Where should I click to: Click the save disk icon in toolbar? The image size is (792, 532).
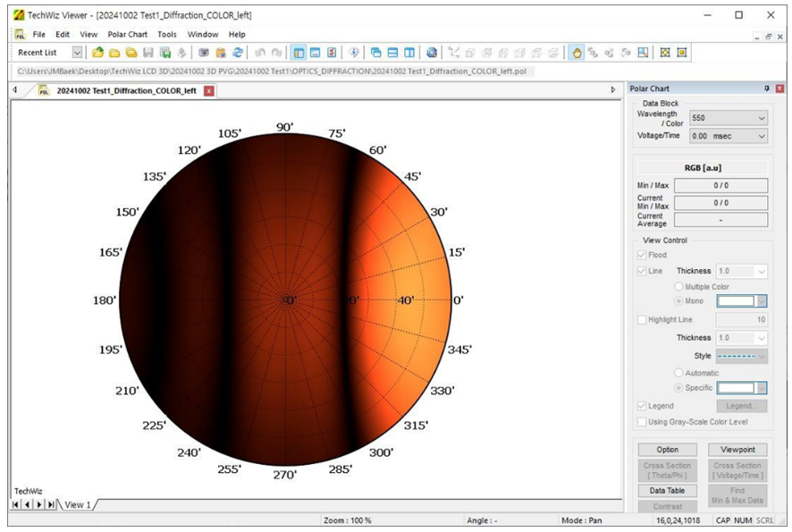click(148, 53)
